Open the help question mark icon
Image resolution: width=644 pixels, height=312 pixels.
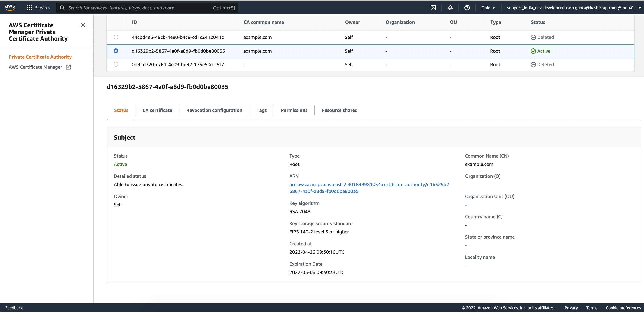pyautogui.click(x=467, y=8)
